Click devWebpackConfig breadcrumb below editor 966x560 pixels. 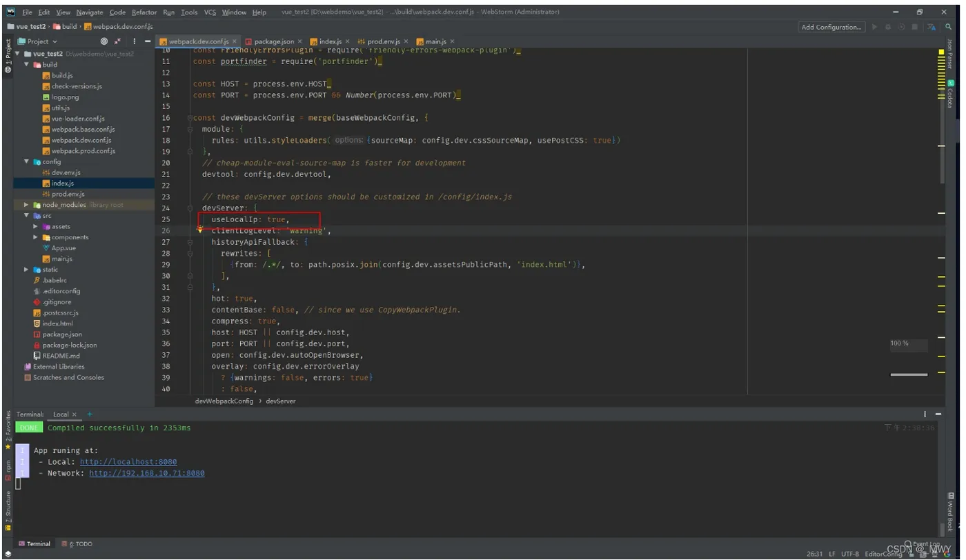(224, 401)
